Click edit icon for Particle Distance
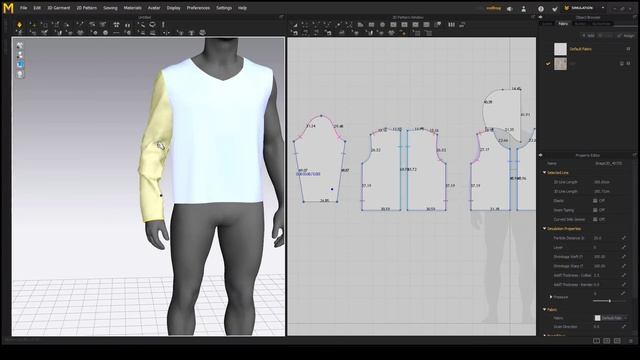Image resolution: width=640 pixels, height=360 pixels. pyautogui.click(x=624, y=238)
